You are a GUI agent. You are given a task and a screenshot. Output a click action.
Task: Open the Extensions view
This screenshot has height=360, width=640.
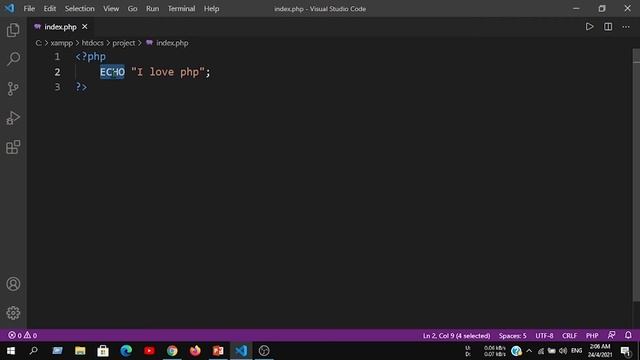pos(13,147)
